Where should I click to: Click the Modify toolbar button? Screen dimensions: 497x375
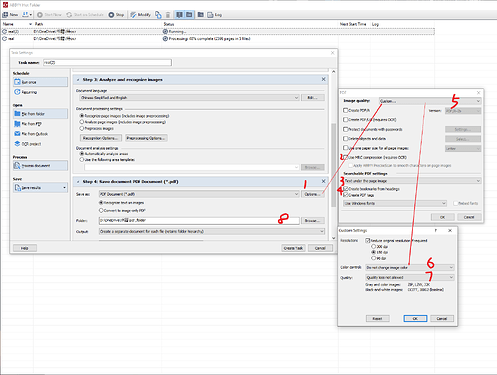(x=140, y=15)
